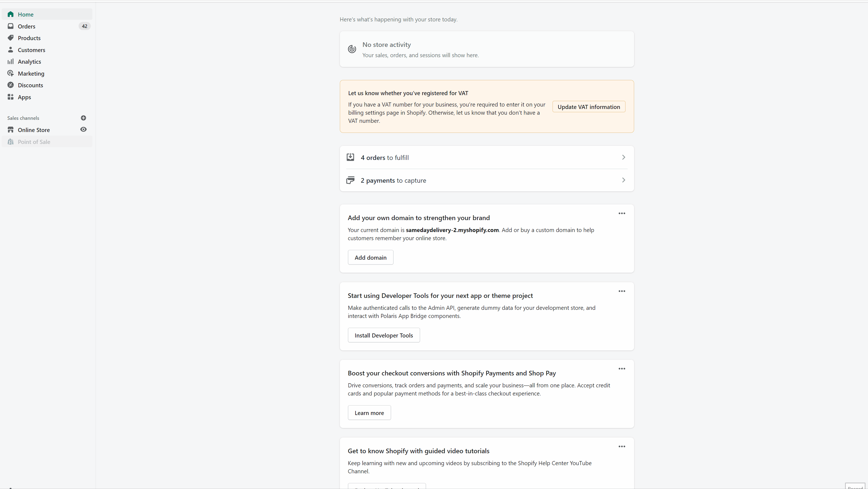Select Point of Sale channel
Screen dimensions: 868x489
tap(34, 142)
